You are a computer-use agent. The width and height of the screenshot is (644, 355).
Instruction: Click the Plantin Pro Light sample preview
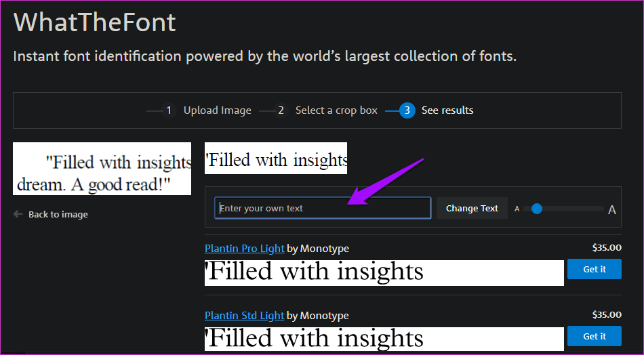pos(384,272)
